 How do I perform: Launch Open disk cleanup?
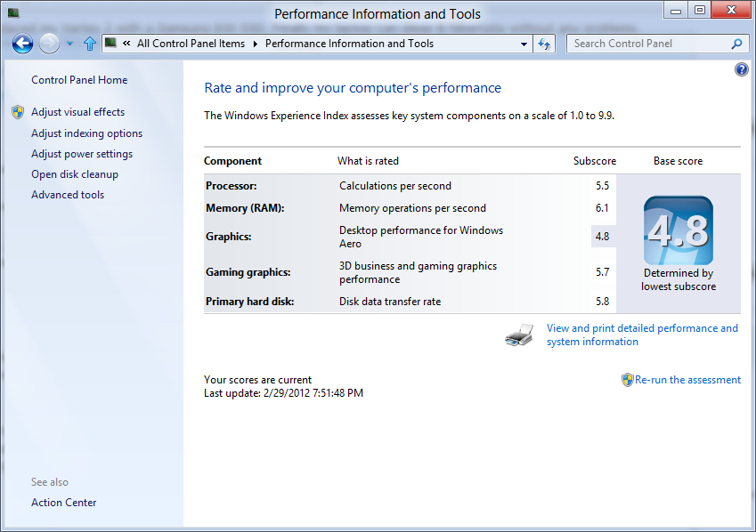click(75, 174)
